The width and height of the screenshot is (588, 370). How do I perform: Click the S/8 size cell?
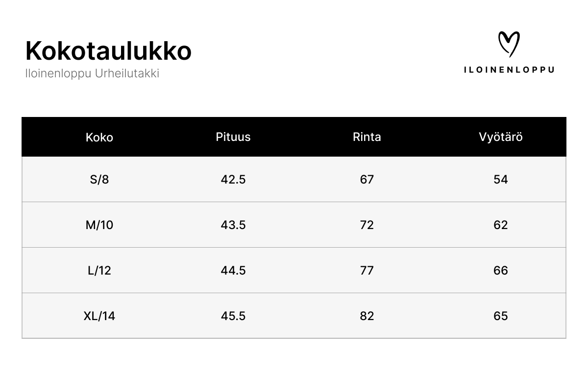[x=99, y=180]
